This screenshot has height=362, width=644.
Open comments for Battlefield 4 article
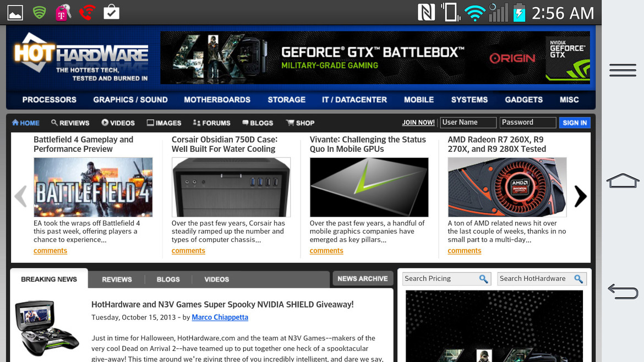coord(50,251)
